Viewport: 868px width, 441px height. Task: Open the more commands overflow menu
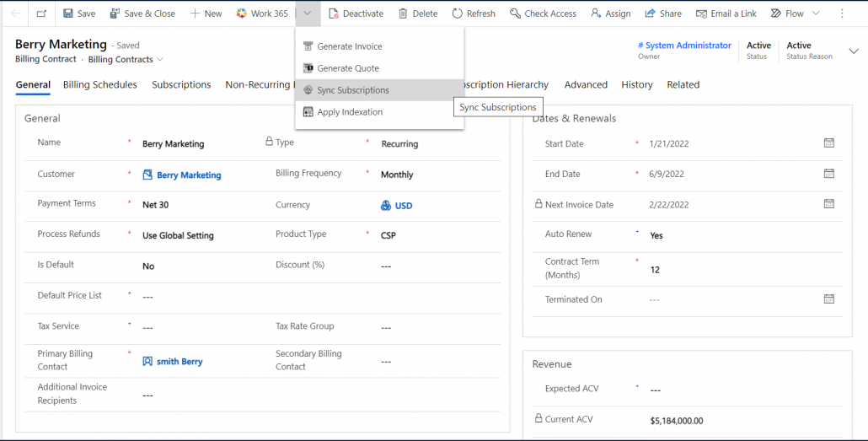point(842,13)
